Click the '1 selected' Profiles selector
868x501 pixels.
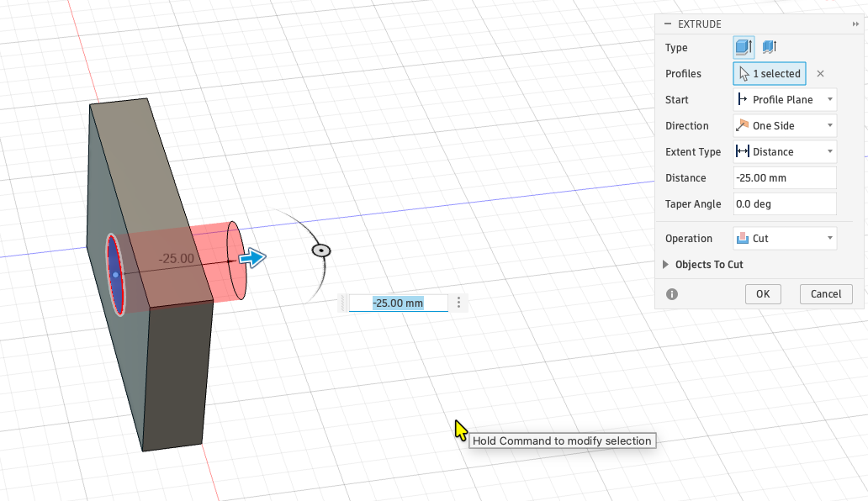pyautogui.click(x=770, y=73)
